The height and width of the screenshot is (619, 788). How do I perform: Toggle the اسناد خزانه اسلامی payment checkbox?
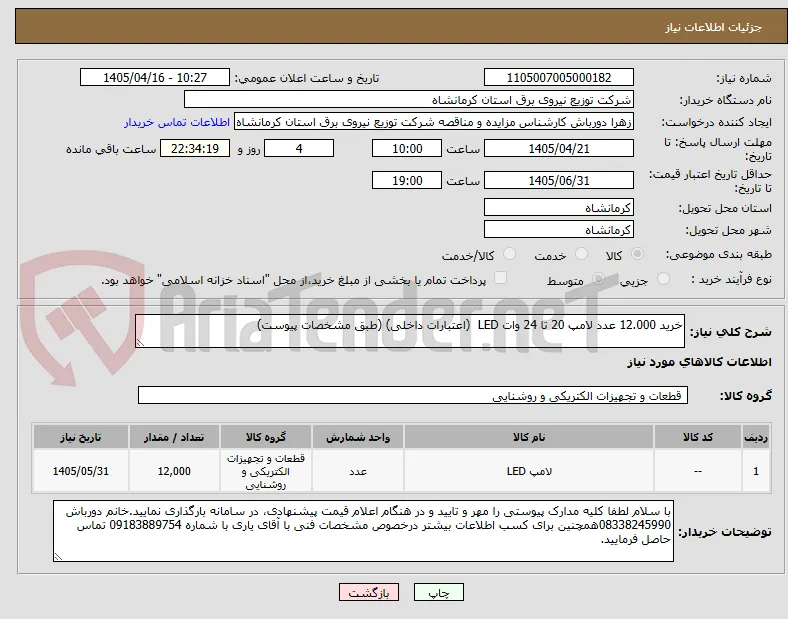[501, 278]
